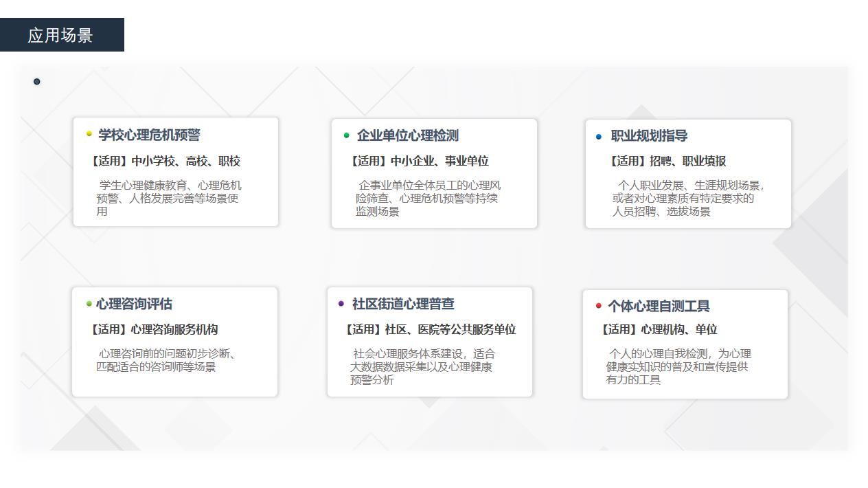868x488 pixels.
Task: Select text 【适用】招聘、职业填报
Action: click(666, 161)
